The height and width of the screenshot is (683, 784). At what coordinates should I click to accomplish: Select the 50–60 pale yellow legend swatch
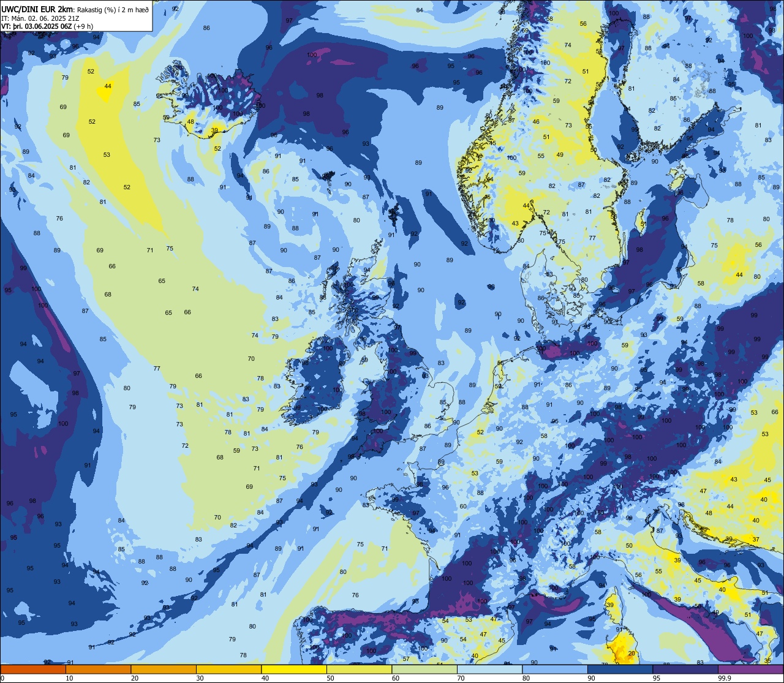pyautogui.click(x=359, y=669)
